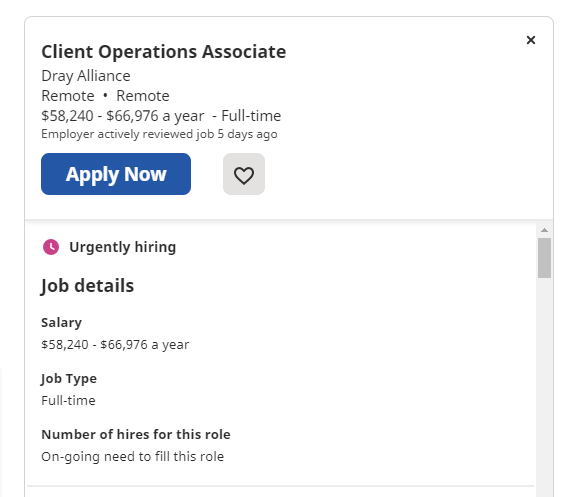Click the salary value under Salary heading
Image resolution: width=579 pixels, height=497 pixels.
[x=115, y=345]
